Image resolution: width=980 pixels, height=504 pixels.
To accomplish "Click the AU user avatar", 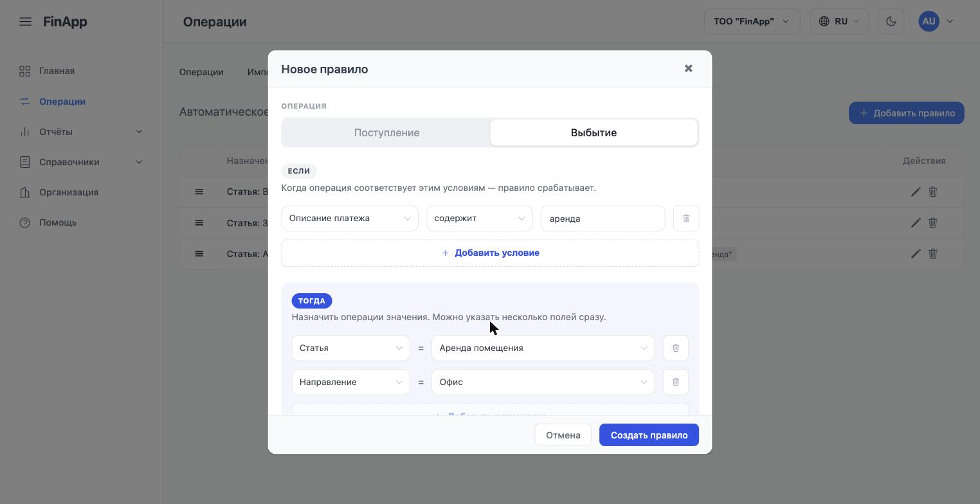I will (929, 21).
